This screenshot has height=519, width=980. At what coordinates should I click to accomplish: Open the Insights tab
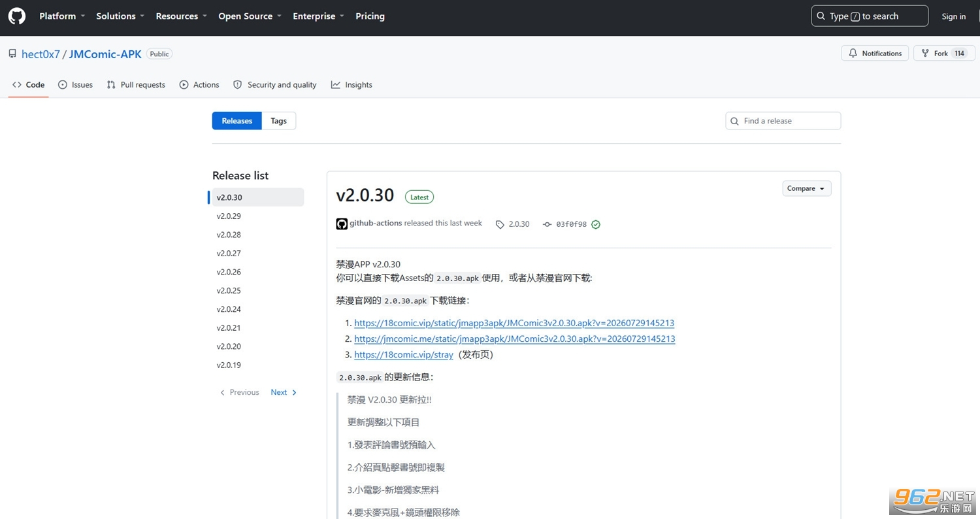351,85
